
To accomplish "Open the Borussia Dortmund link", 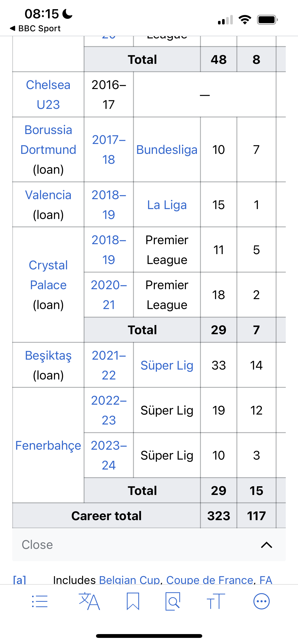I will [x=48, y=140].
